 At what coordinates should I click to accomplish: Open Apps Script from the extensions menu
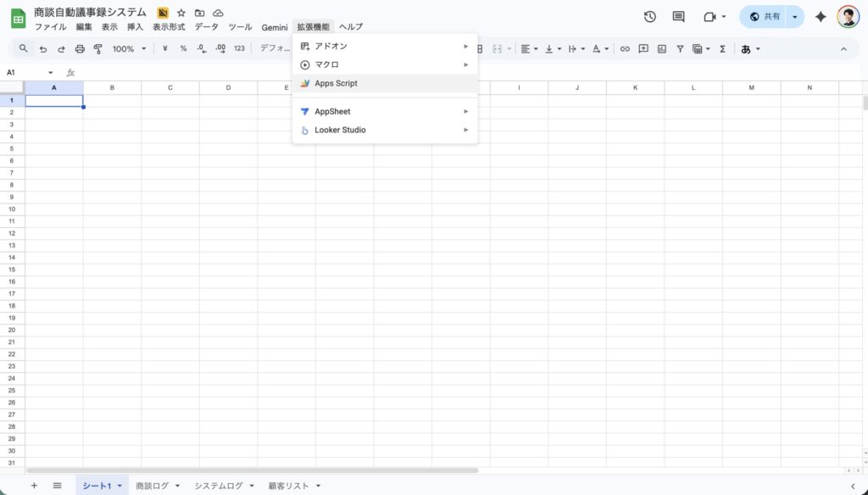(336, 83)
